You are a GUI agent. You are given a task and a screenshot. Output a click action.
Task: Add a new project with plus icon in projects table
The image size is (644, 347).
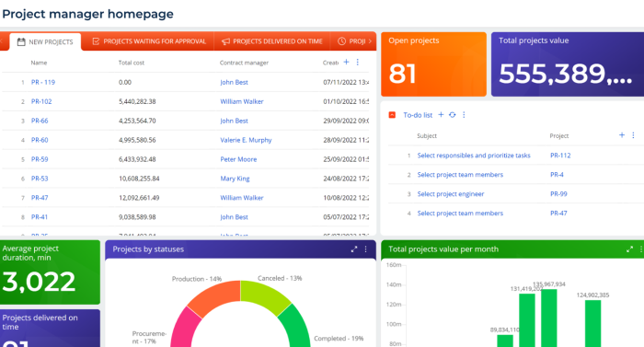[x=346, y=62]
